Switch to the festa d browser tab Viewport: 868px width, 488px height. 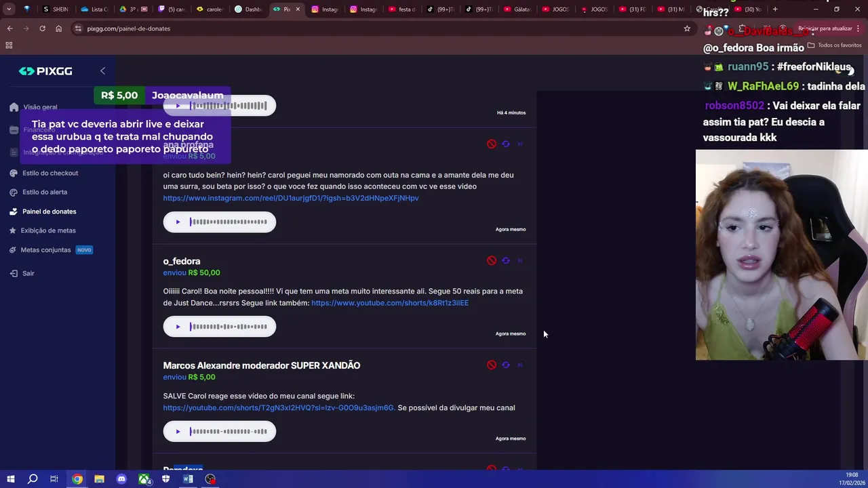tap(401, 9)
